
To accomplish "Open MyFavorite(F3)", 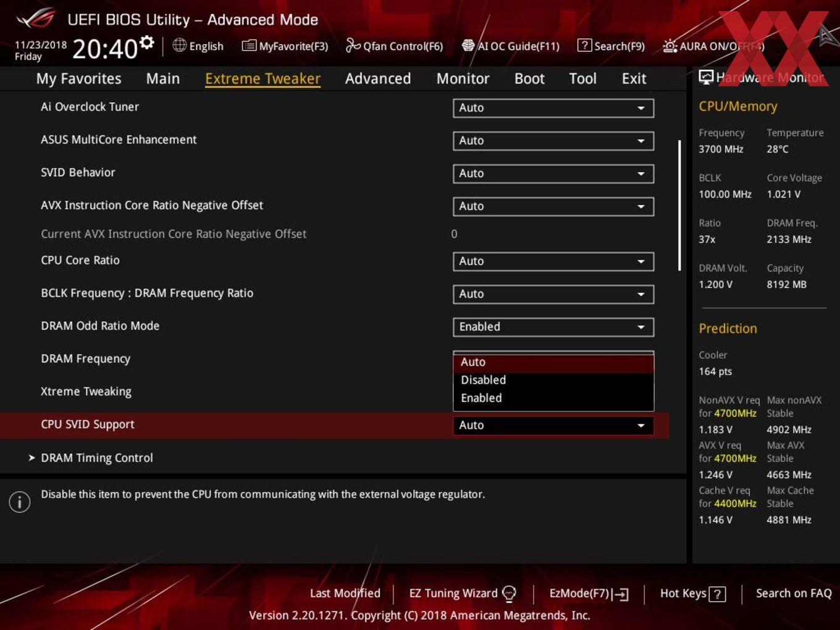I will [285, 46].
